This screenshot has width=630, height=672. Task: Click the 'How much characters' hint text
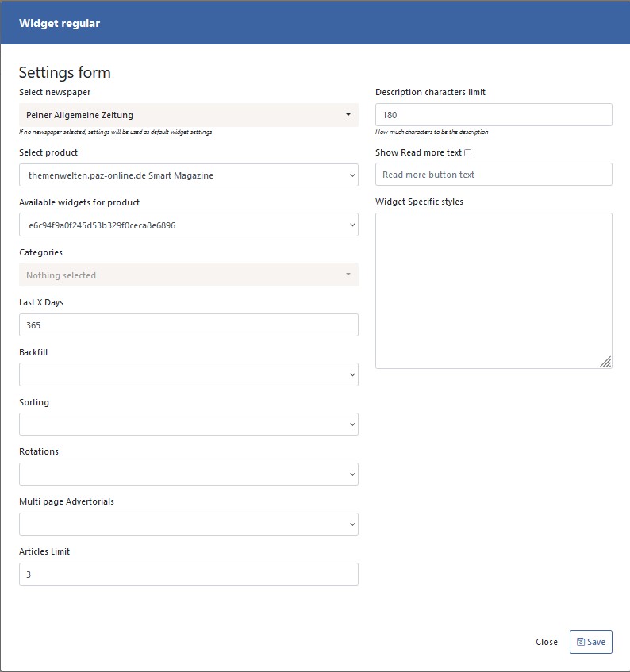[432, 132]
